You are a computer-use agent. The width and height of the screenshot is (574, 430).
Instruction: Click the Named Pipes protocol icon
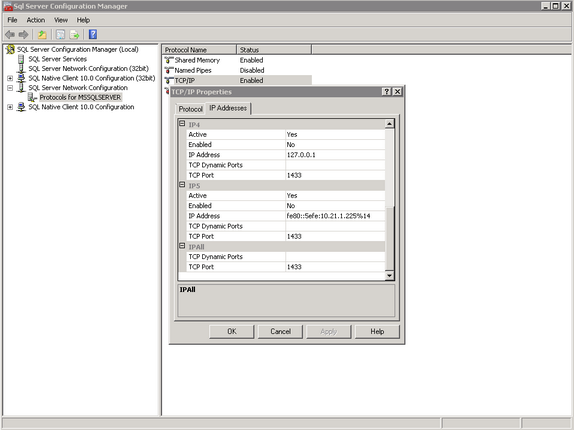click(168, 70)
